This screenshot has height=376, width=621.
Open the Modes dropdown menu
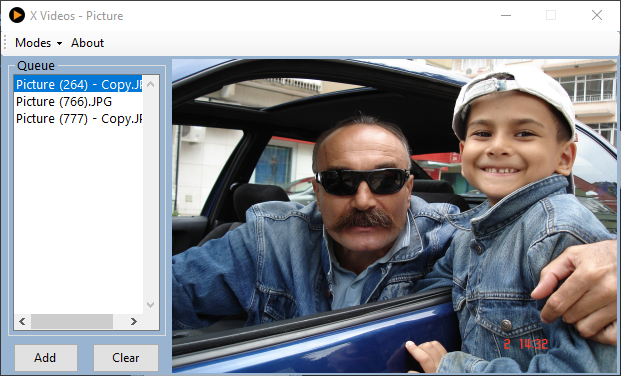pos(38,43)
